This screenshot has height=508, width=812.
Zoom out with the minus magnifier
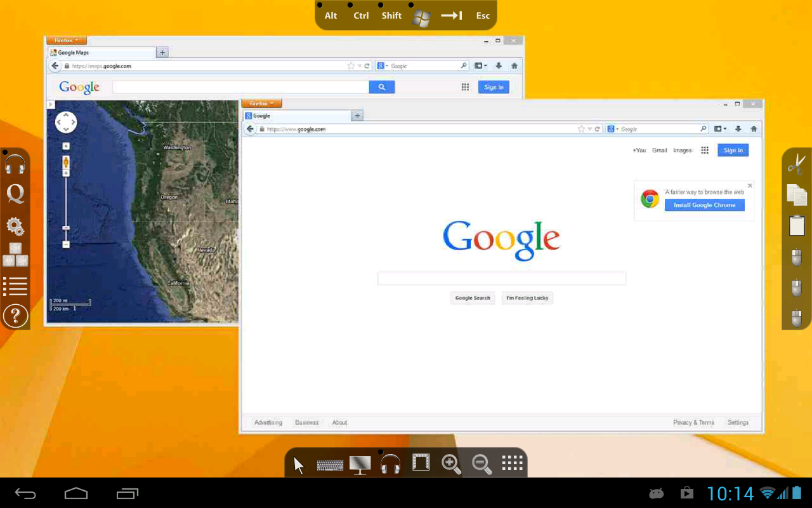click(482, 464)
